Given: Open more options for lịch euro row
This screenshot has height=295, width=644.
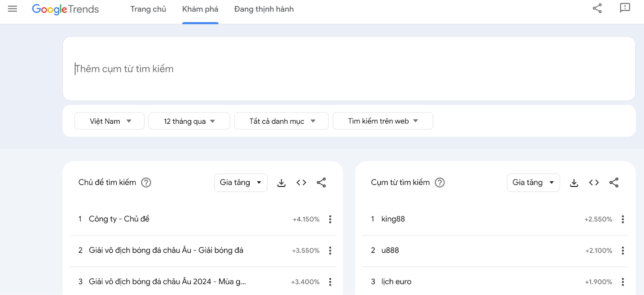Looking at the screenshot, I should (623, 282).
